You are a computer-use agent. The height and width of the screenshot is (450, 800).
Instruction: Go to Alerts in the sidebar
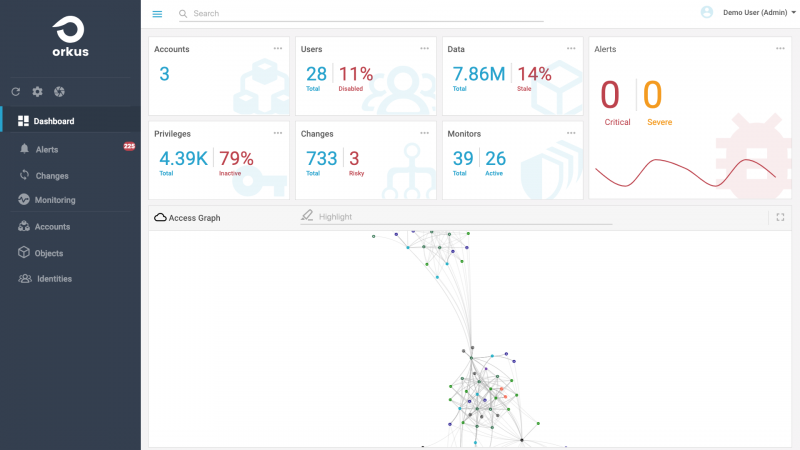[x=46, y=149]
